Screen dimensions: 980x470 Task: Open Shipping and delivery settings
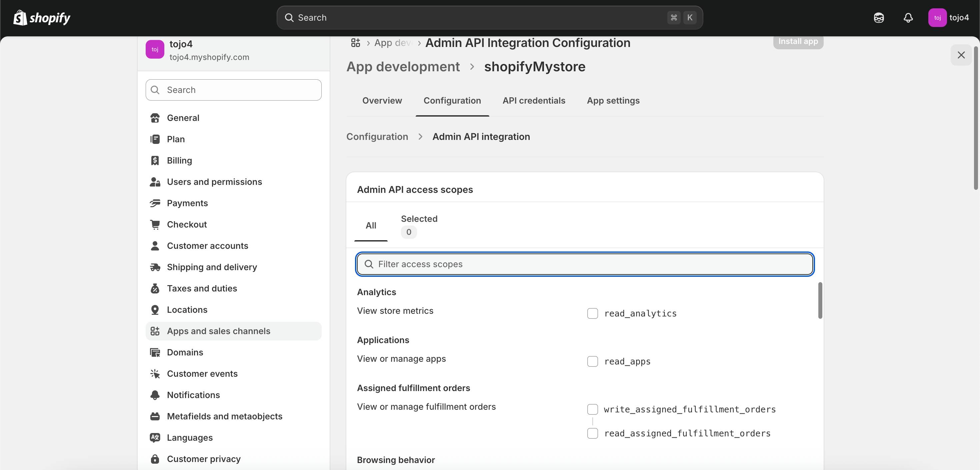212,267
